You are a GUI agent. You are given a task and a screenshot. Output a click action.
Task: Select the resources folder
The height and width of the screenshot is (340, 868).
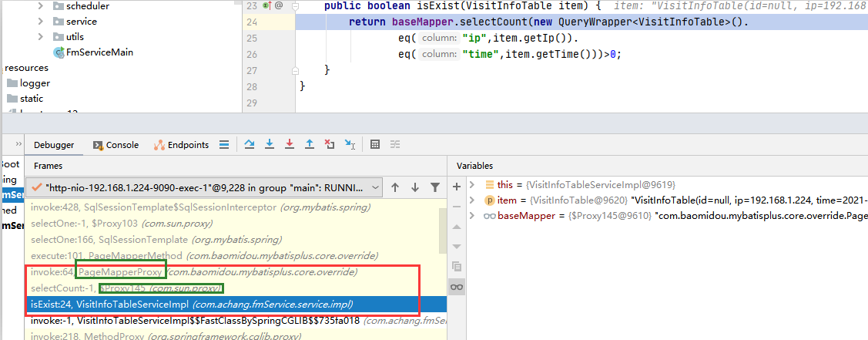coord(26,68)
